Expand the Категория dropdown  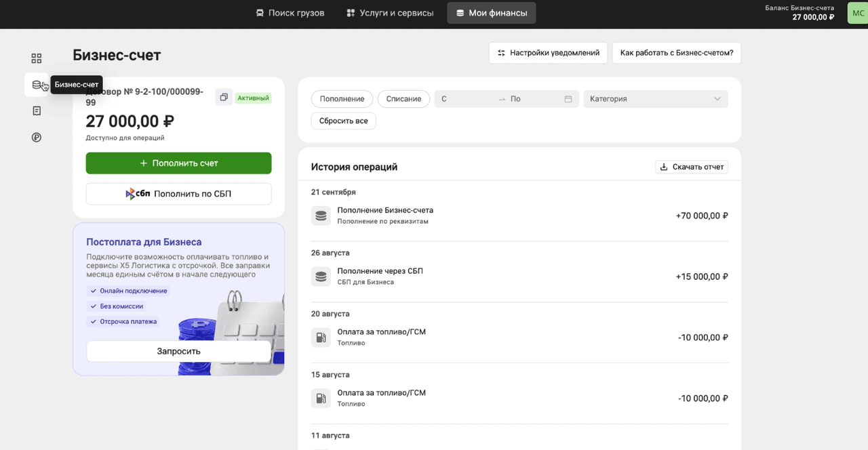click(x=656, y=99)
